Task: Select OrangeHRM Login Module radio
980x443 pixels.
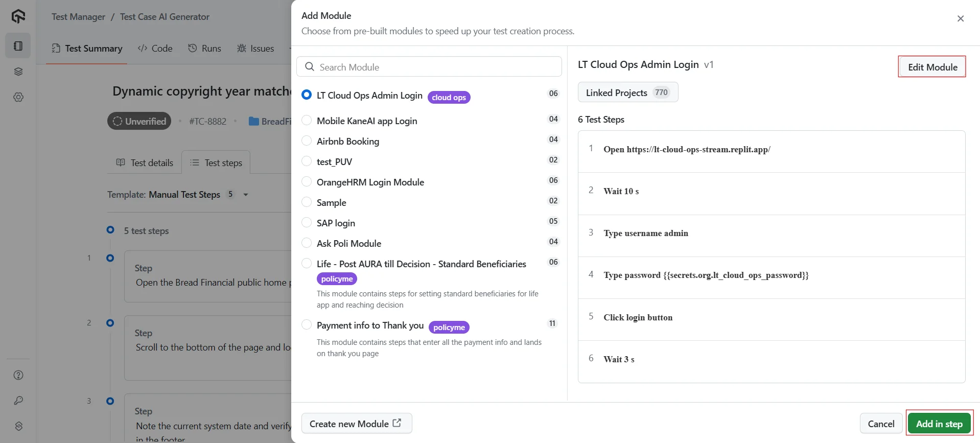Action: coord(307,182)
